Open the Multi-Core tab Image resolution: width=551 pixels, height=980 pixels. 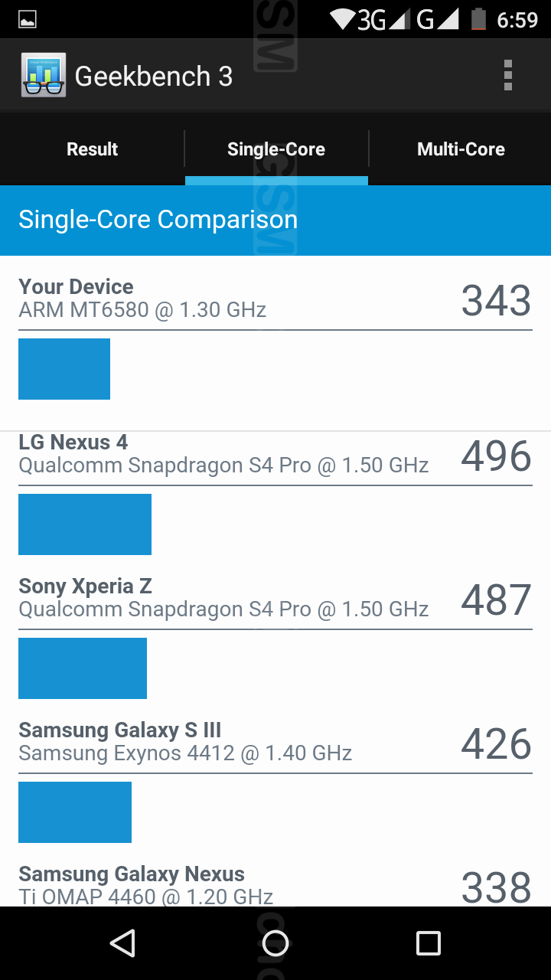(x=461, y=149)
